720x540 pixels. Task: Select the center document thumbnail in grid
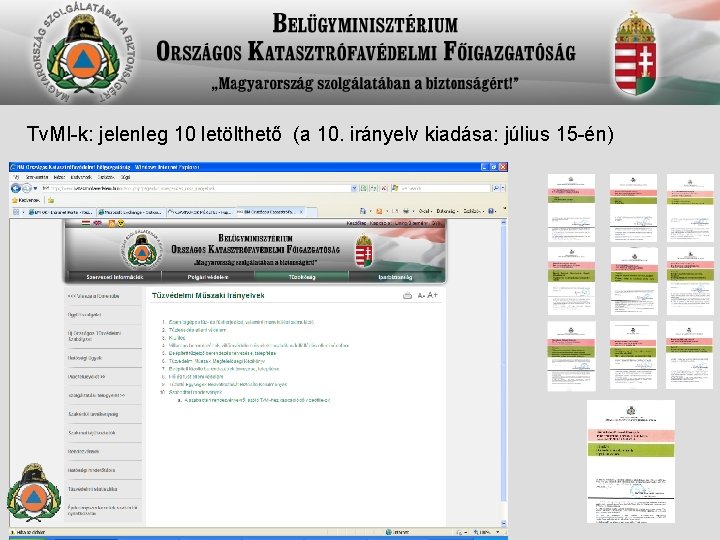(634, 281)
